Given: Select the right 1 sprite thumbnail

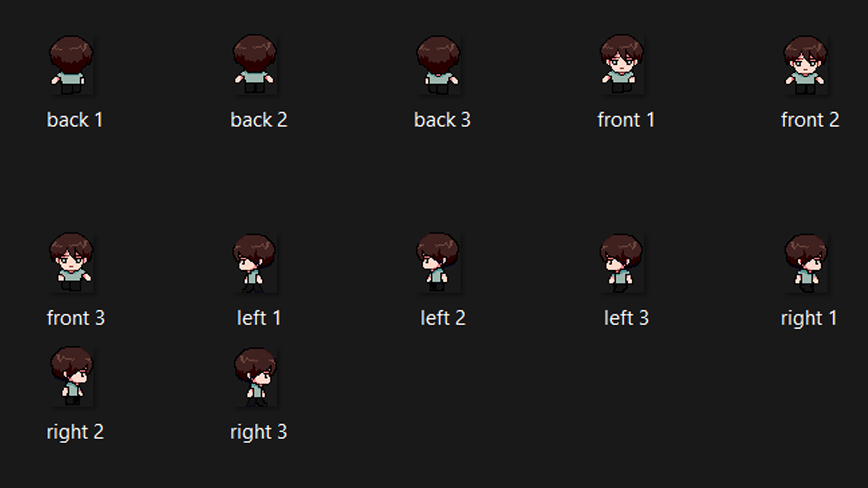Looking at the screenshot, I should 805,263.
